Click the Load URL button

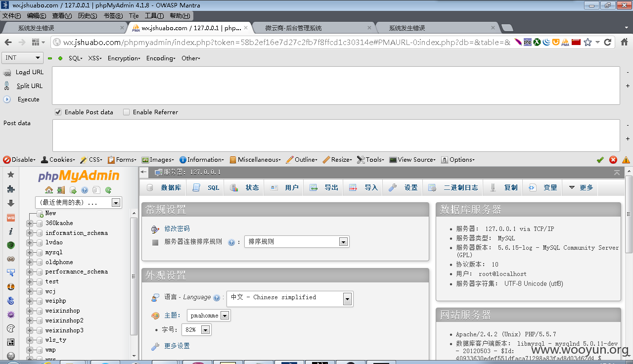click(30, 72)
